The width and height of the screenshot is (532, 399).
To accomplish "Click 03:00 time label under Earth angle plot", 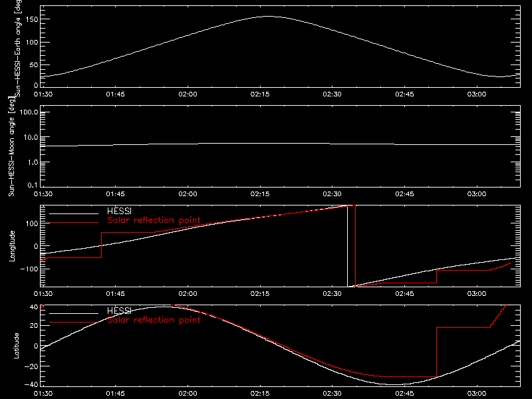I will point(477,94).
